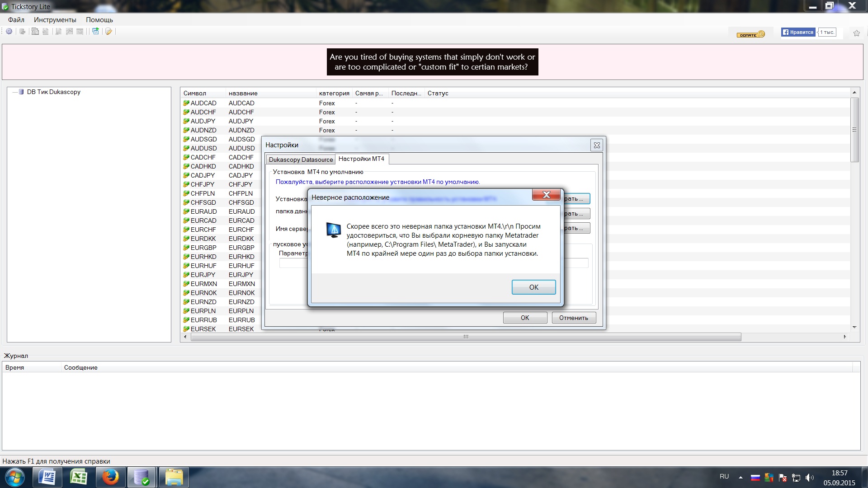Click the Facebook Нравится button
Image resolution: width=868 pixels, height=488 pixels.
click(x=798, y=32)
